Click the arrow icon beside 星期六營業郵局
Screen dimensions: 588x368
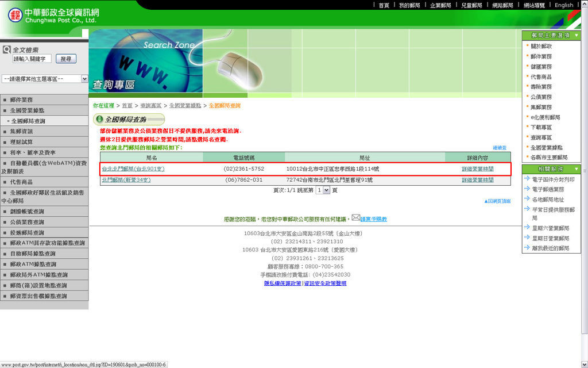(527, 227)
